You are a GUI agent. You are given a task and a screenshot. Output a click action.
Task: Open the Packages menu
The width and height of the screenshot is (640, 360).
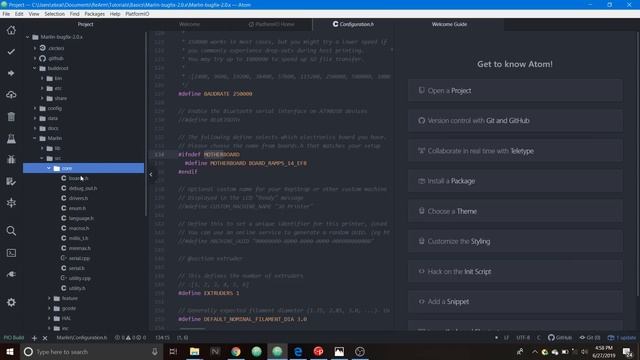tap(95, 14)
